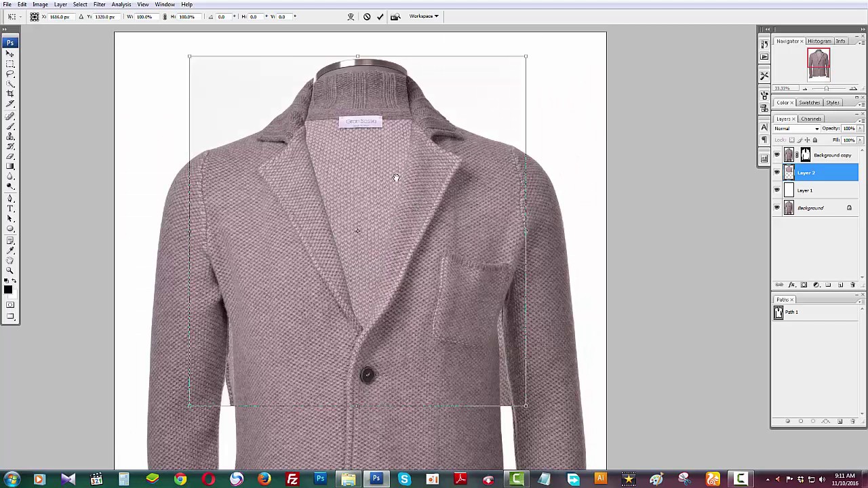
Task: Open the Opacity slider arrow
Action: click(x=860, y=129)
